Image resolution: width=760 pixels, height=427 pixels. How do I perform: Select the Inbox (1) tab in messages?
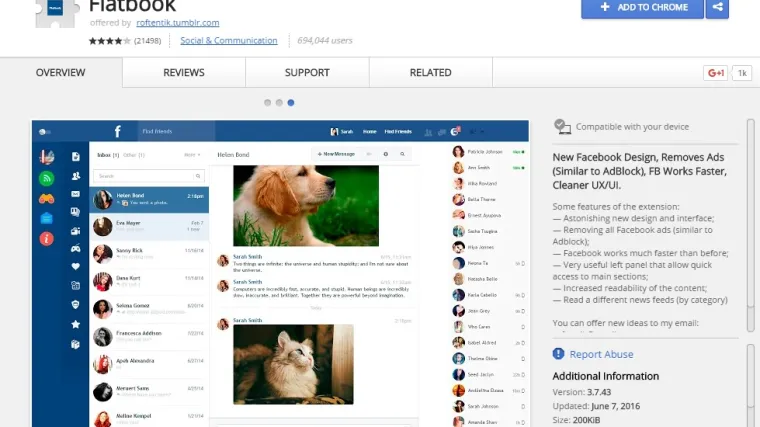[108, 155]
